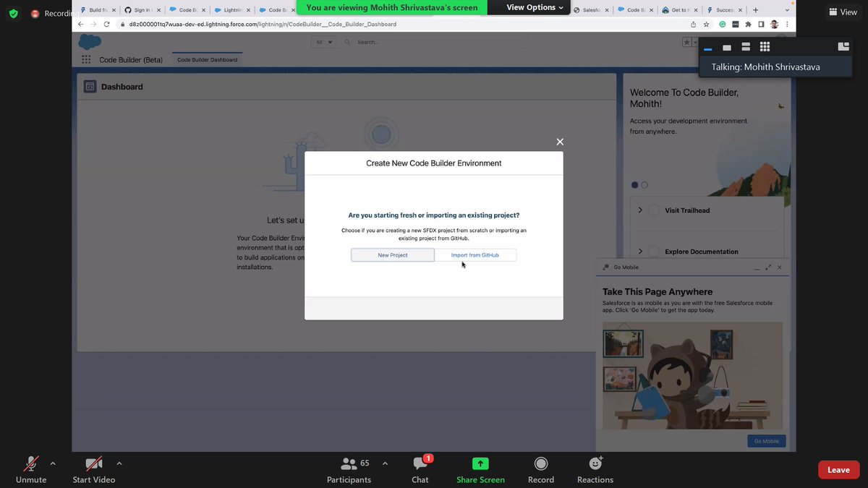Open the Chrome profile avatar
This screenshot has width=868, height=488.
click(x=774, y=24)
